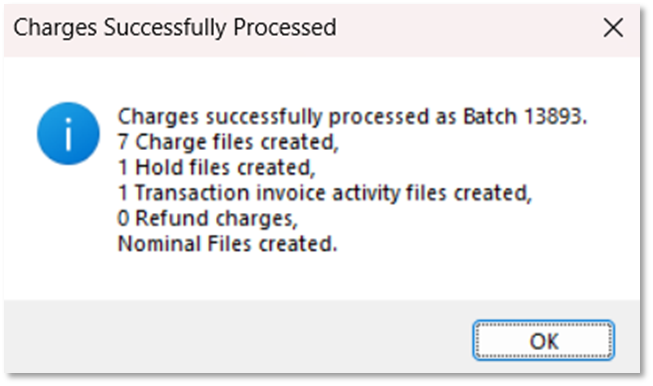Select the '7 Charge files created' line

[228, 142]
